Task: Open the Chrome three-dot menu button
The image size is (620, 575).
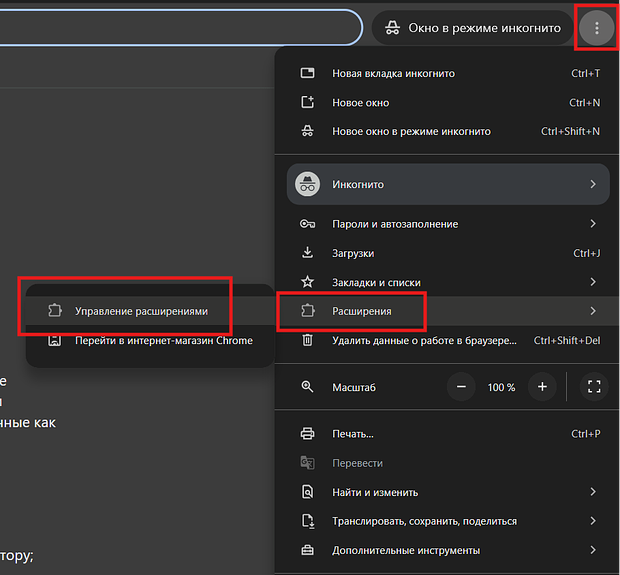Action: click(x=597, y=28)
